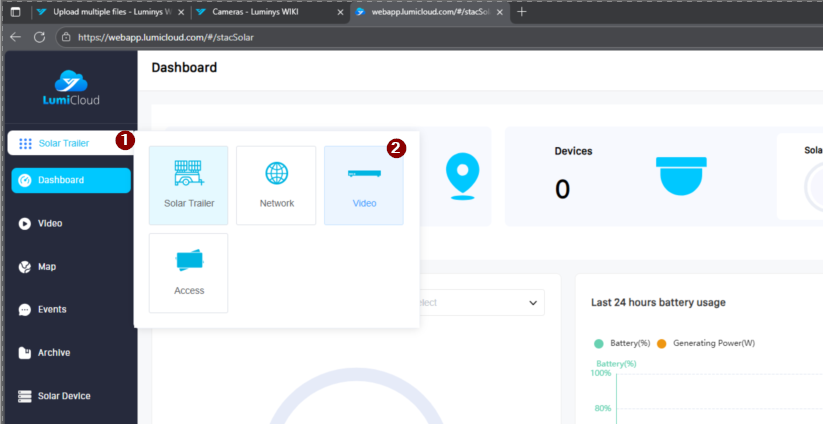Go to Dashboard in sidebar
The width and height of the screenshot is (823, 424).
(x=70, y=180)
